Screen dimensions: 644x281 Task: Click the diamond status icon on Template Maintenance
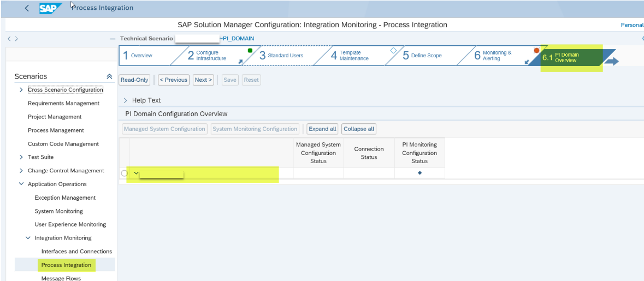coord(393,50)
